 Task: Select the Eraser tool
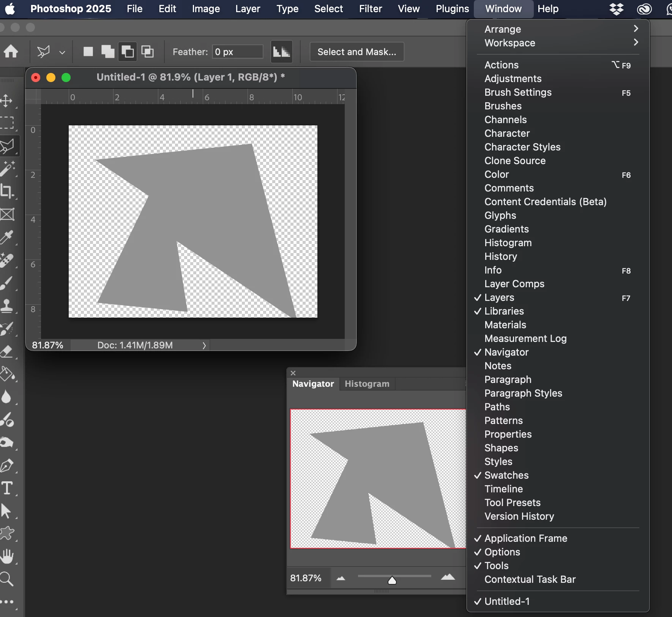click(x=7, y=352)
